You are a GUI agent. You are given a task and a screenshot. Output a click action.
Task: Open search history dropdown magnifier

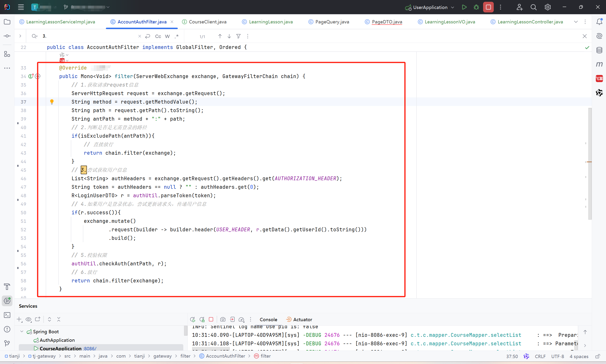coord(34,36)
